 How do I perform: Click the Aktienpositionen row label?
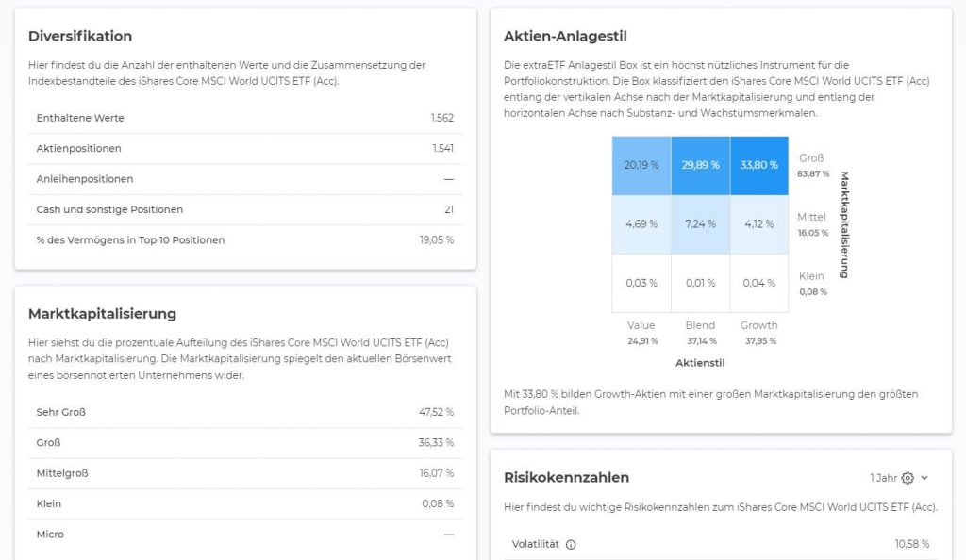79,148
